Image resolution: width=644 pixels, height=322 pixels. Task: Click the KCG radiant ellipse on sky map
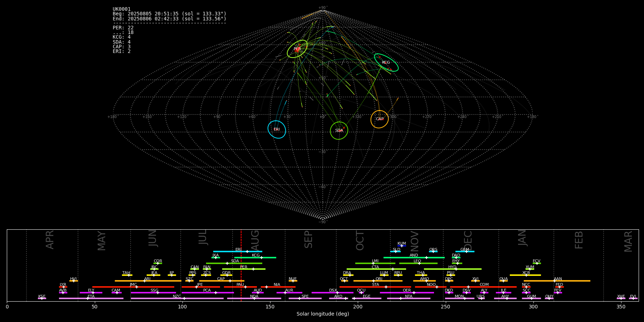(386, 63)
